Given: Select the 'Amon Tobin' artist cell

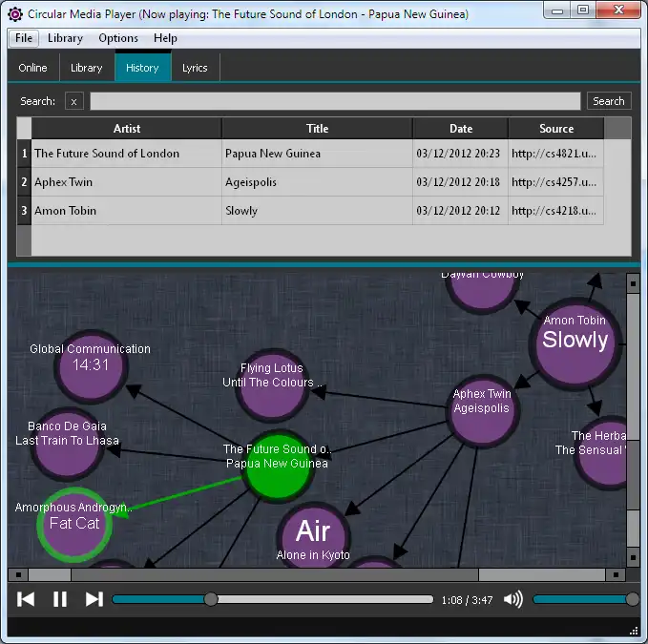Looking at the screenshot, I should 127,211.
